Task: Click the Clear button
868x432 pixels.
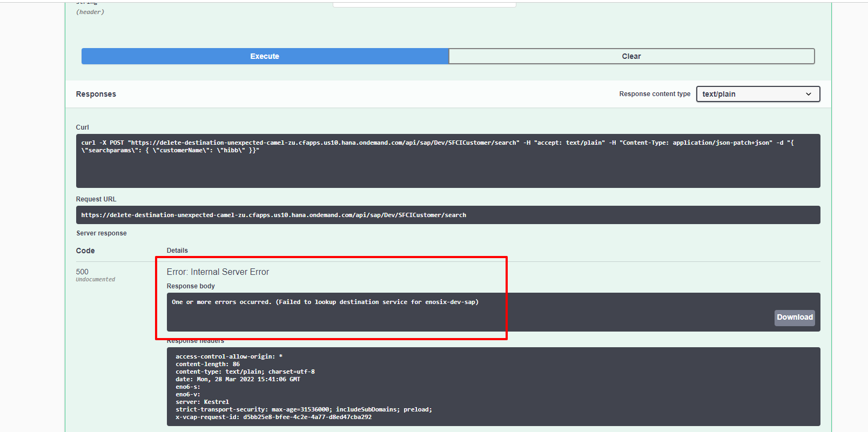Action: click(631, 56)
